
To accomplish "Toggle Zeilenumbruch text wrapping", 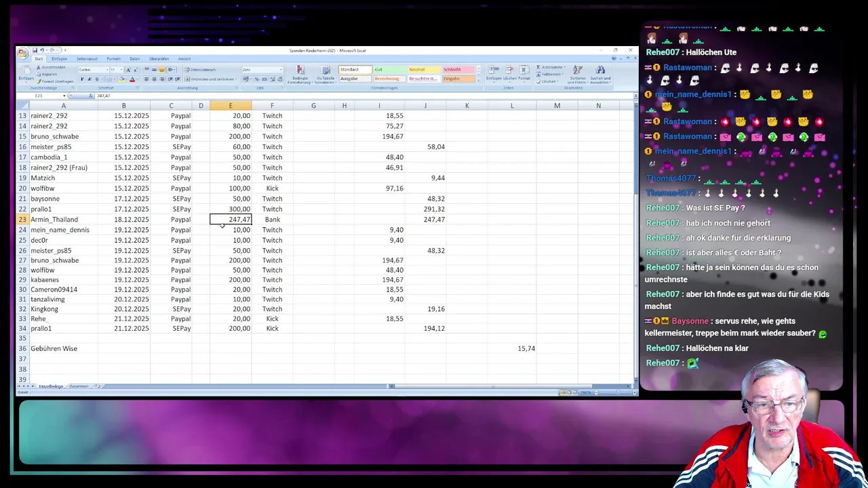I will point(200,70).
